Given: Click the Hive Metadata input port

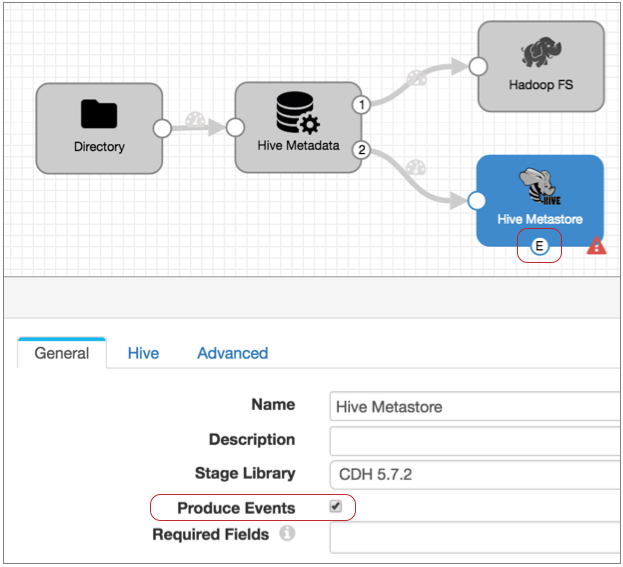Looking at the screenshot, I should [235, 128].
